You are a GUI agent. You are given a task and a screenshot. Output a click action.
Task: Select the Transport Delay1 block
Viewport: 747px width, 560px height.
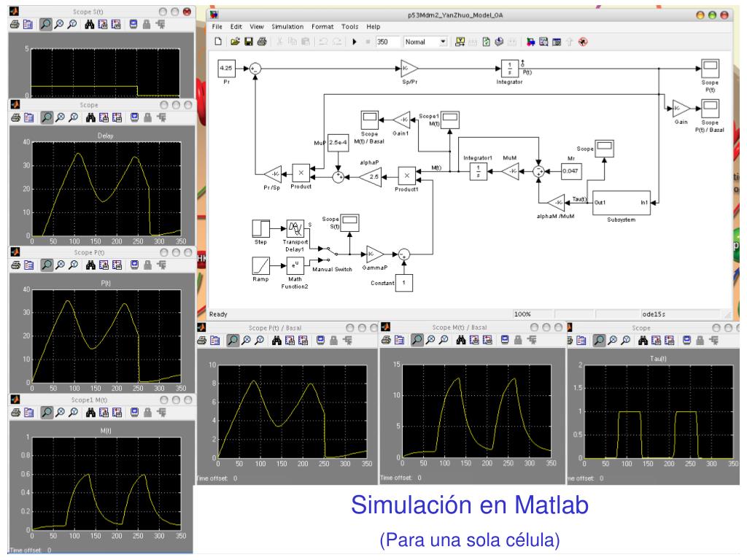(x=295, y=228)
